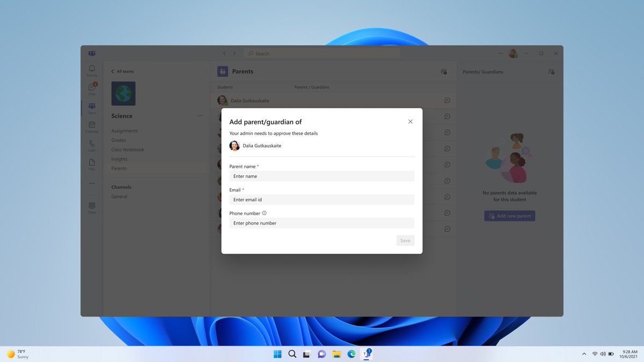The width and height of the screenshot is (644, 362).
Task: Click the chat icon on Dalia Gutkauskaite's row
Action: [x=448, y=100]
